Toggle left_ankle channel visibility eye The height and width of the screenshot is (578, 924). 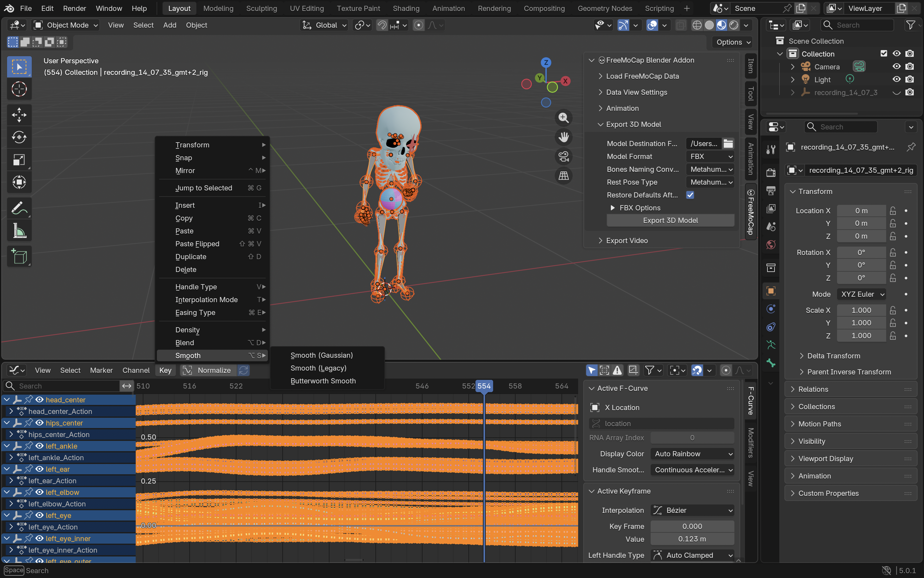[x=39, y=446]
